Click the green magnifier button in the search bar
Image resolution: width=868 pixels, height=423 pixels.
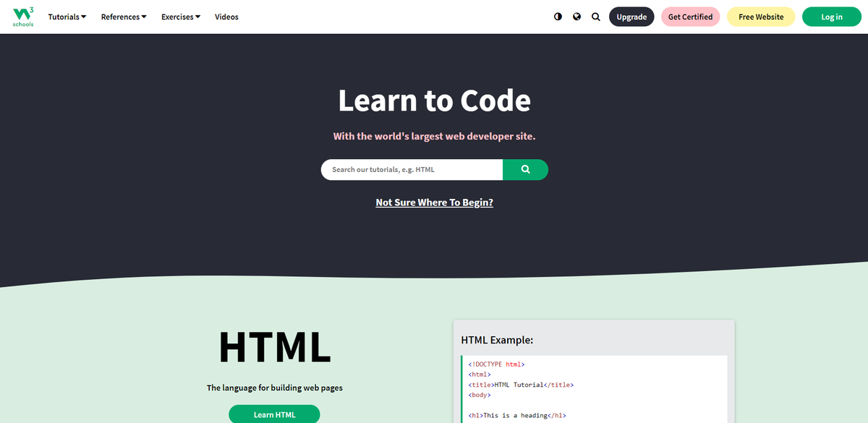(x=525, y=169)
